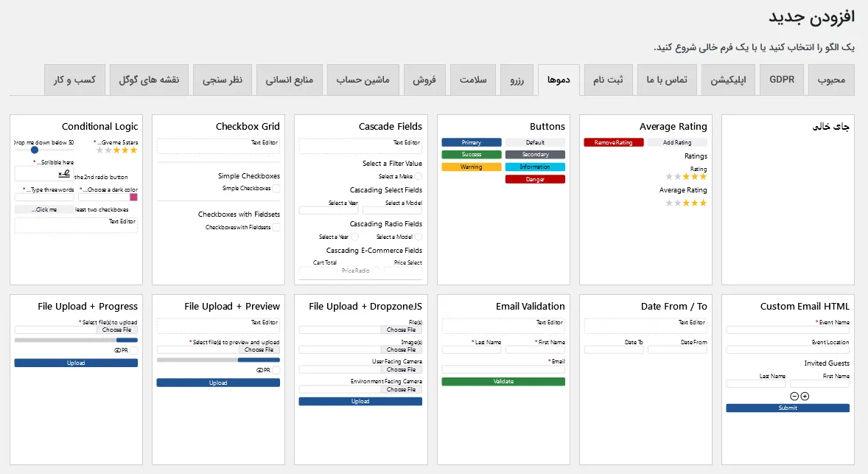Click Choose File under Environment Facing Camera
The width and height of the screenshot is (868, 474).
tap(402, 390)
